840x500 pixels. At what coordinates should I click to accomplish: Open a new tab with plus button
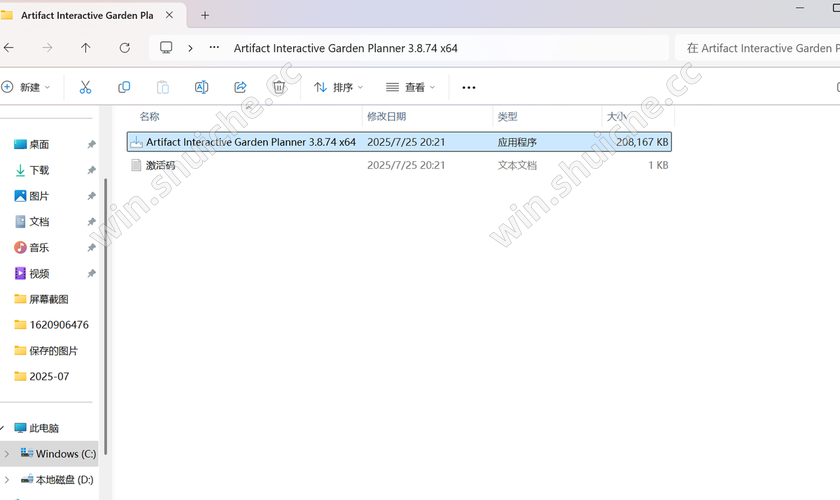[205, 16]
